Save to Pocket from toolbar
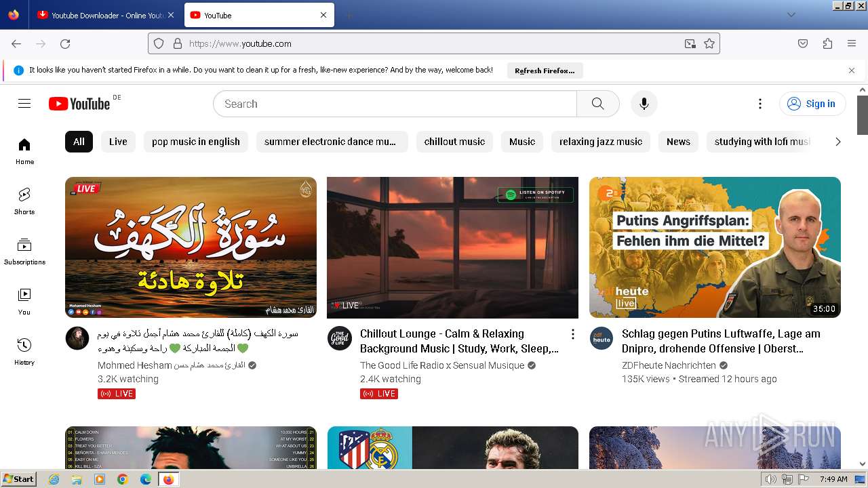The image size is (868, 488). (x=803, y=43)
